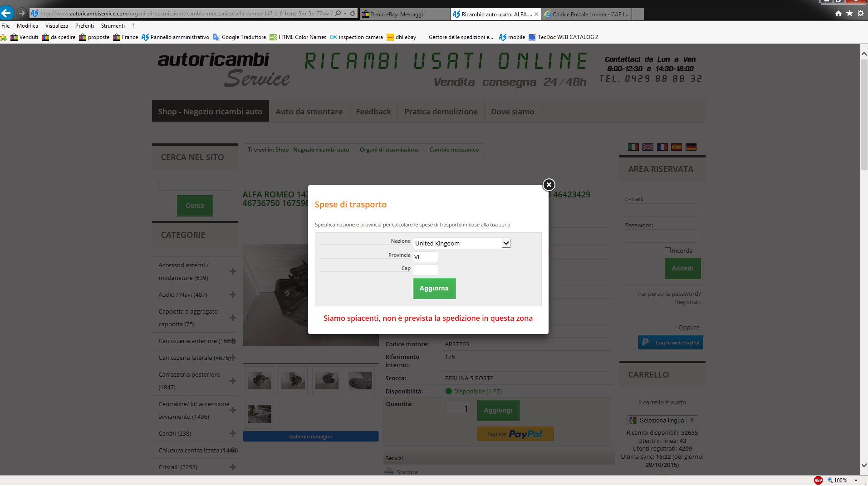Image resolution: width=868 pixels, height=486 pixels.
Task: Switch to Il mio eBay: Messaggi tab
Action: click(x=405, y=14)
